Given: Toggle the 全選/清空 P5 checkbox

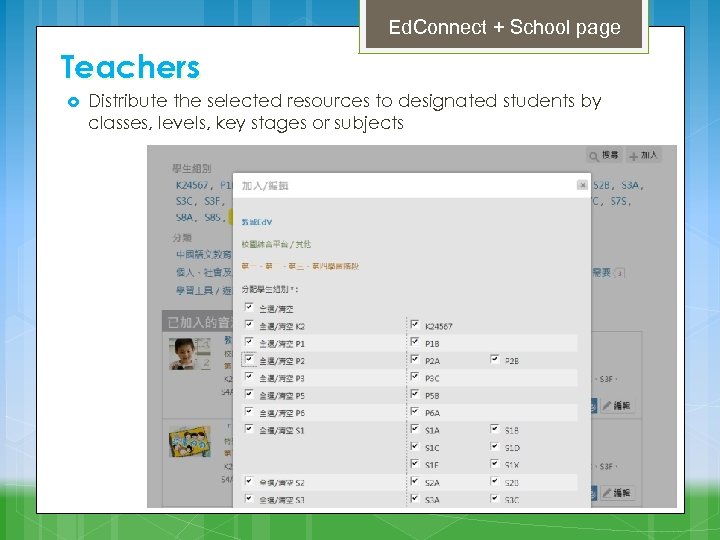Looking at the screenshot, I should pyautogui.click(x=249, y=394).
